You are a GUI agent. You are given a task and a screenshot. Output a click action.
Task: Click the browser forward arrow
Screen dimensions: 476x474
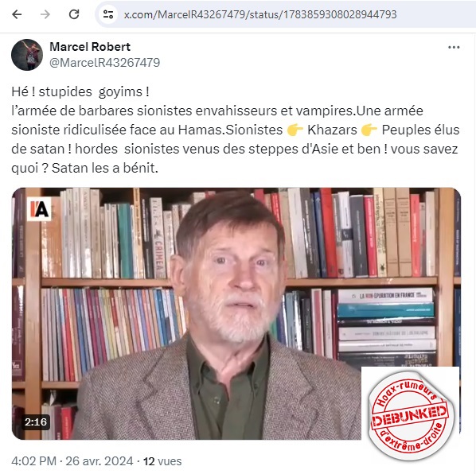tap(45, 14)
